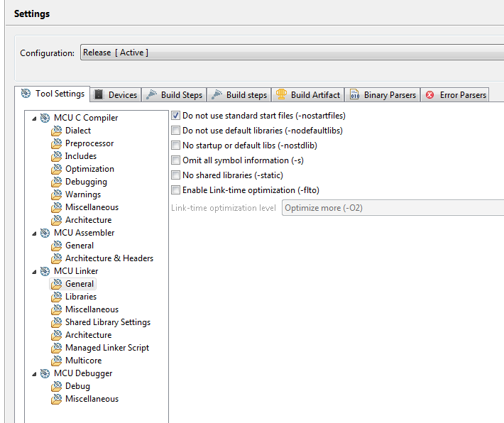Collapse the MCU Debugger tree node

tap(34, 374)
